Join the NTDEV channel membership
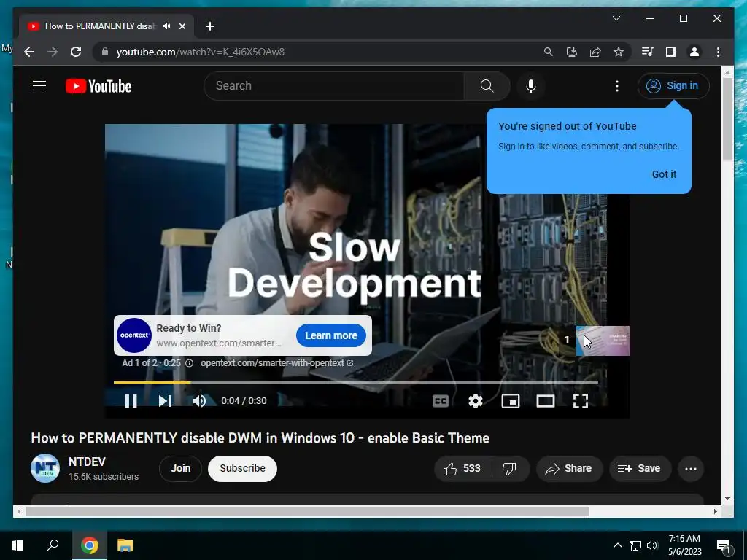The height and width of the screenshot is (560, 747). (x=181, y=469)
